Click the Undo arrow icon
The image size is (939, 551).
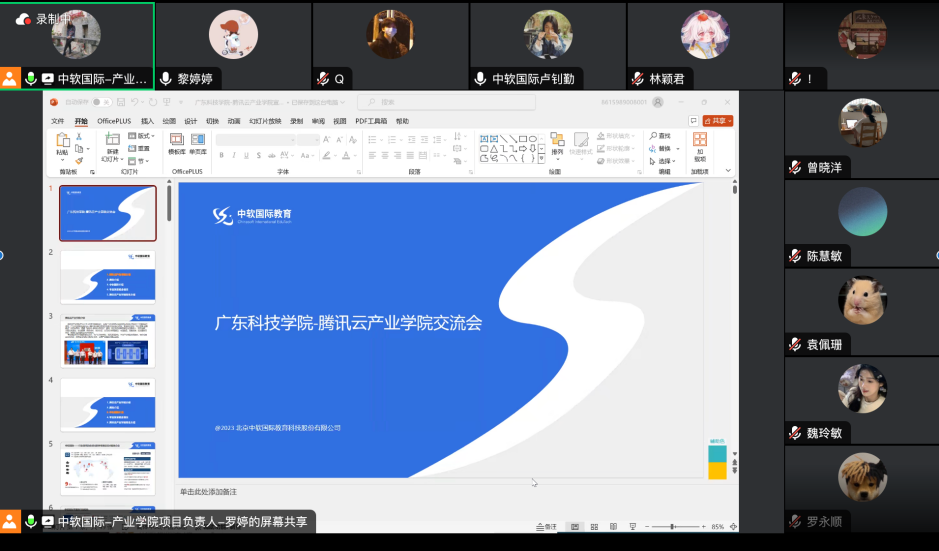point(135,102)
